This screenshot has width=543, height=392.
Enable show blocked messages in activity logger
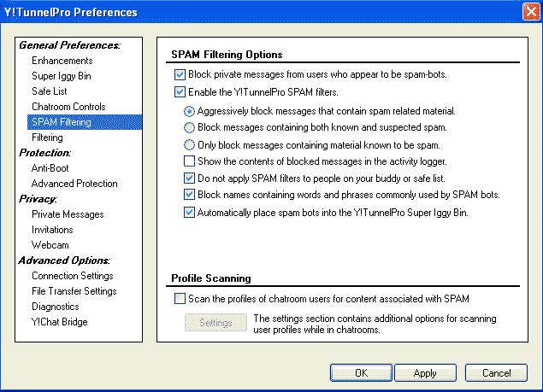(x=189, y=161)
